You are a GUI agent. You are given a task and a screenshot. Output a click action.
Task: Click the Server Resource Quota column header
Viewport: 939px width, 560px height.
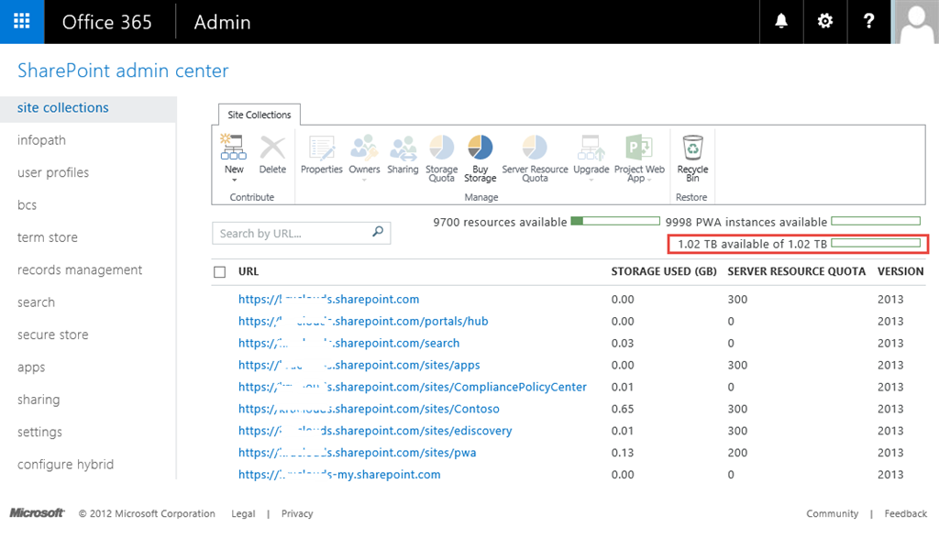pos(797,271)
